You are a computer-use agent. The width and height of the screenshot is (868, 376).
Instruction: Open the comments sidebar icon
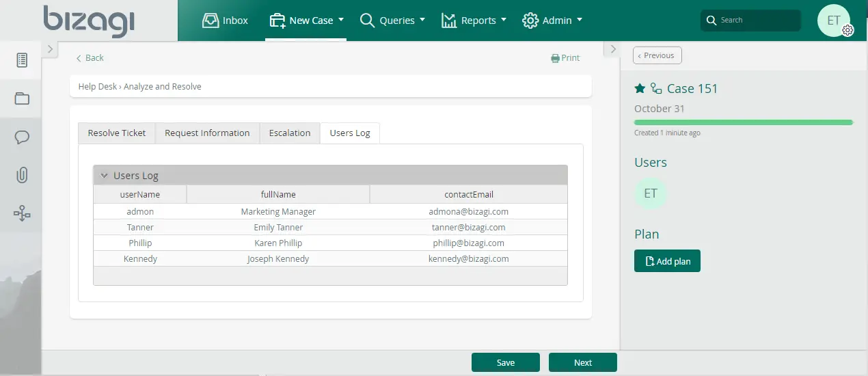(22, 137)
